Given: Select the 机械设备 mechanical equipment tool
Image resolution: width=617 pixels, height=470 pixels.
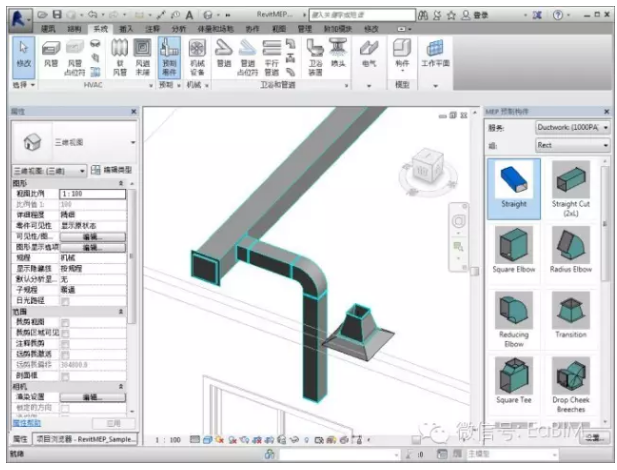Looking at the screenshot, I should pos(197,57).
